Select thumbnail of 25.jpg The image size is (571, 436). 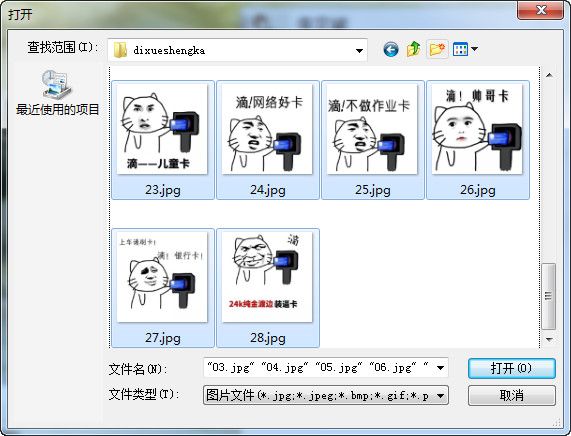(372, 129)
